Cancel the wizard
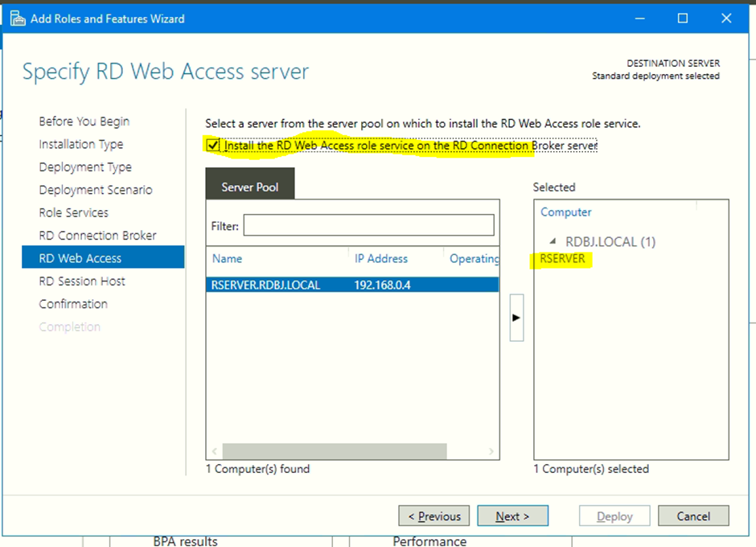 (692, 516)
